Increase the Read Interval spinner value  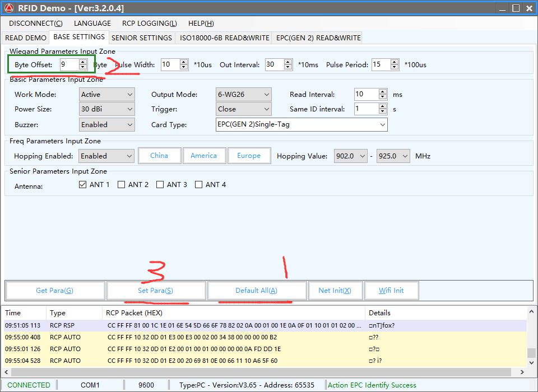tap(383, 91)
